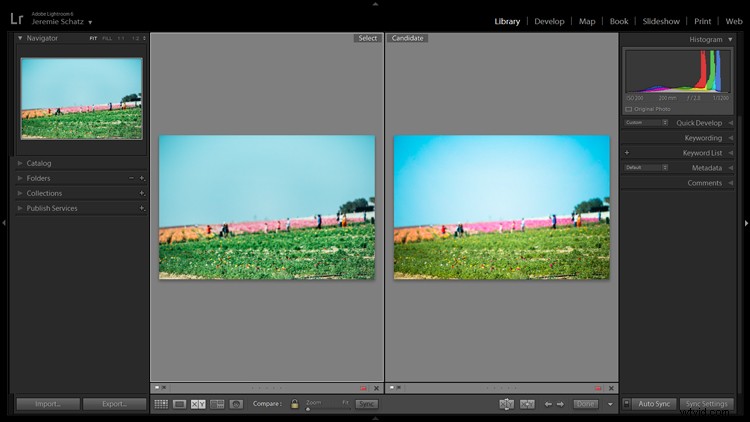Set red color label on Candidate photo

[x=598, y=388]
